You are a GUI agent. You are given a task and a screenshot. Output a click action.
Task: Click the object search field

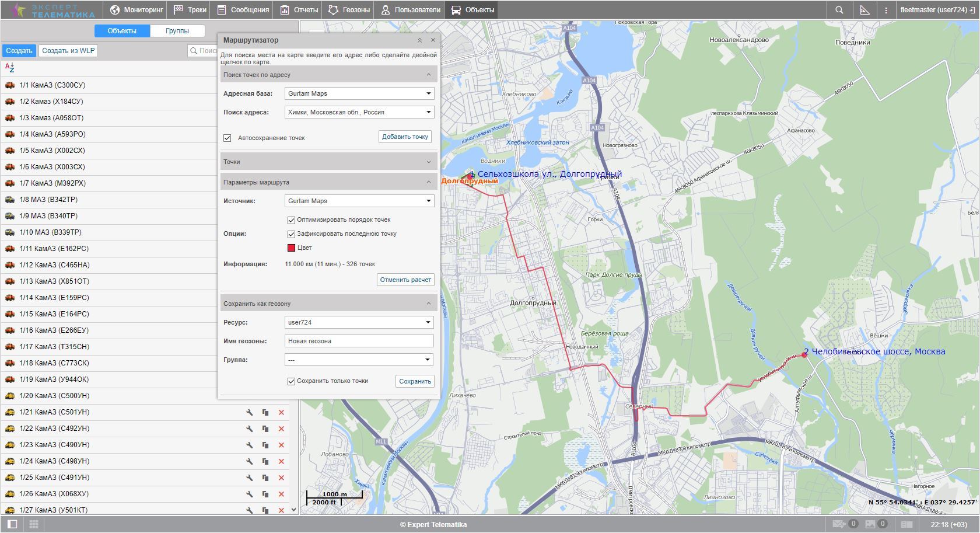pyautogui.click(x=203, y=51)
